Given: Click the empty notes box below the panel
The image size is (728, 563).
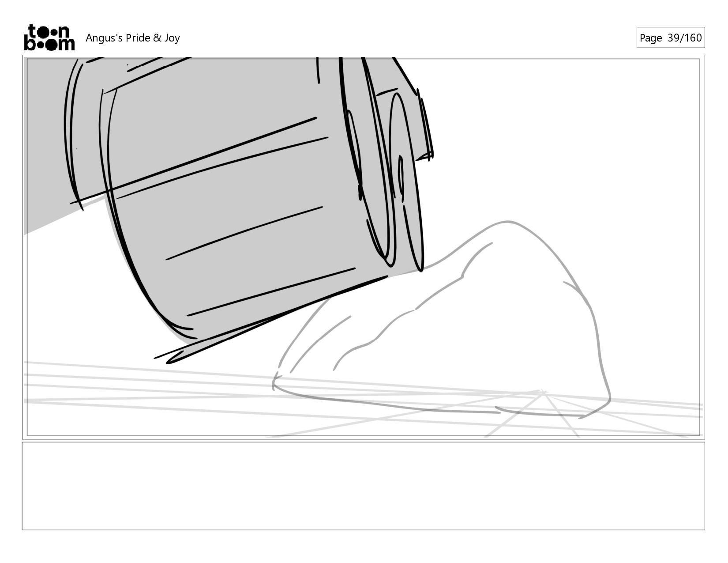Looking at the screenshot, I should tap(363, 486).
